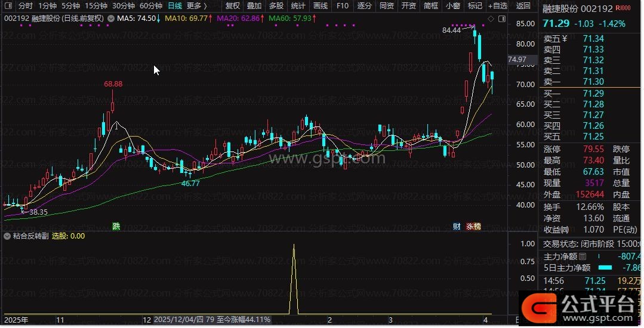Toggle 叠加 overlay mode

tap(254, 6)
